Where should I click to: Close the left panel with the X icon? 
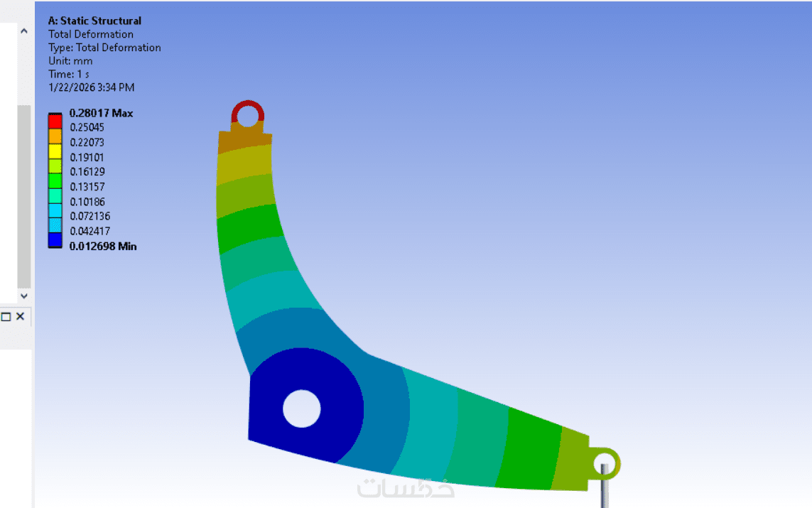(x=20, y=316)
